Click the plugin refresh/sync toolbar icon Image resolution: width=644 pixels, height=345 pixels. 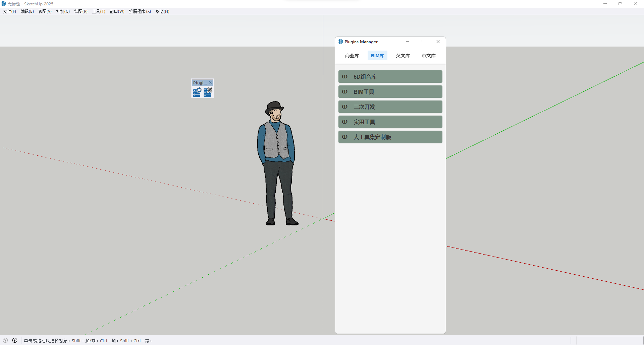(x=197, y=92)
